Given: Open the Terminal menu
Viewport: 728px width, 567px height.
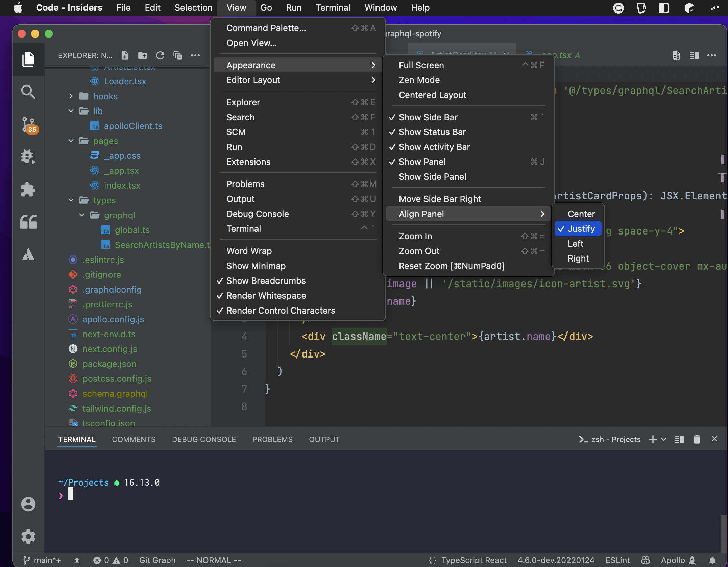Looking at the screenshot, I should coord(333,7).
